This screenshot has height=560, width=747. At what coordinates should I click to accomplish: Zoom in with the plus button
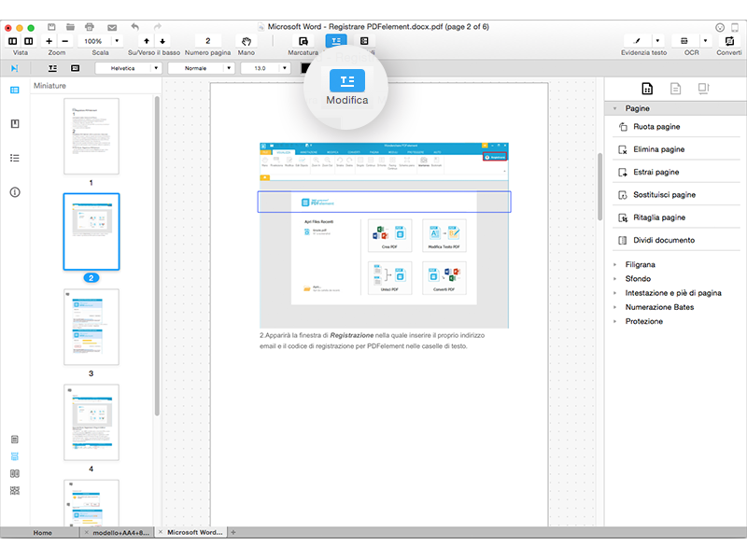[49, 41]
